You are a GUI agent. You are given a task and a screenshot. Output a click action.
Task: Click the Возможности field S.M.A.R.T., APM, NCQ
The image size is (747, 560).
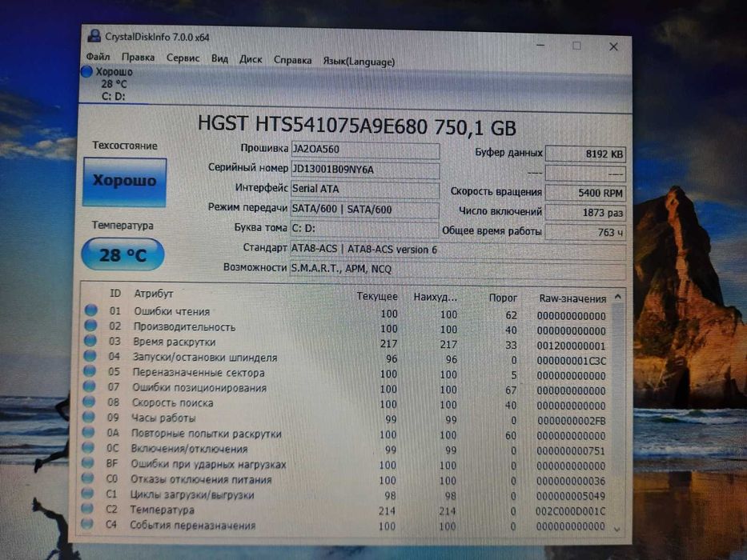point(458,269)
